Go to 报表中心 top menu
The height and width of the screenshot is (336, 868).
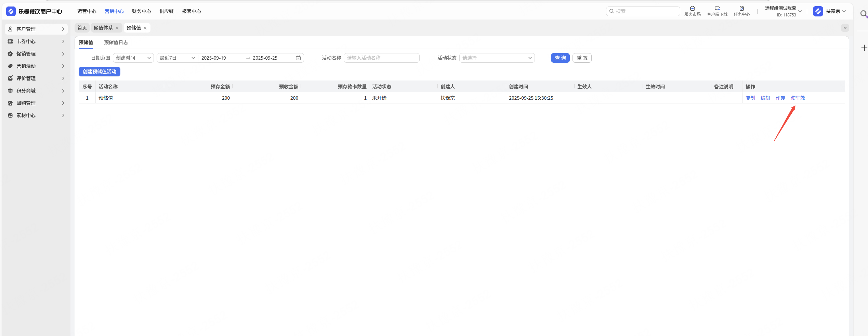click(x=192, y=11)
